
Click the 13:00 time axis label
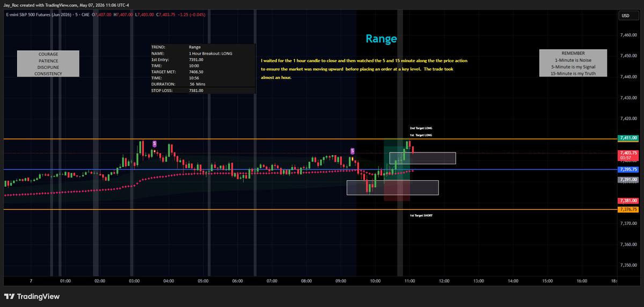click(x=479, y=281)
